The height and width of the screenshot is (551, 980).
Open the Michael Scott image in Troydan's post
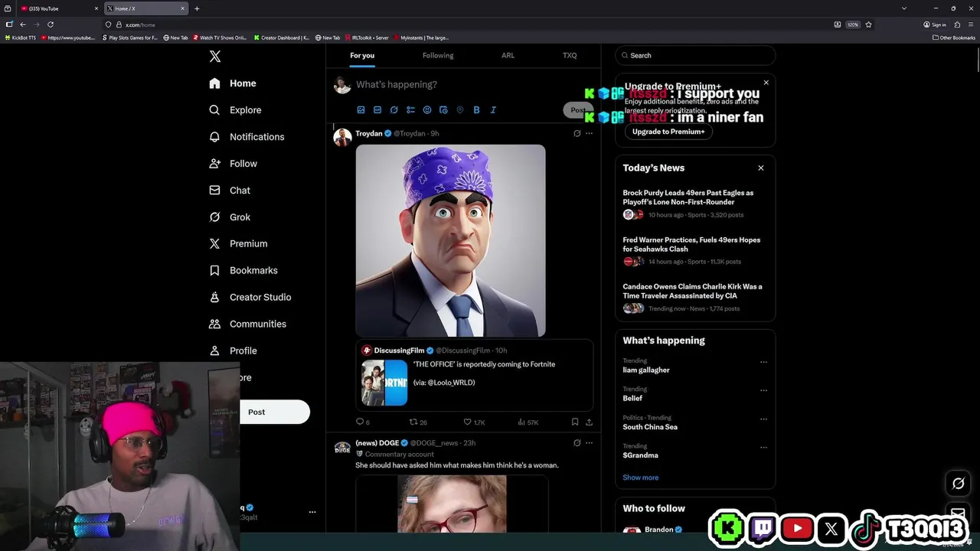click(450, 240)
